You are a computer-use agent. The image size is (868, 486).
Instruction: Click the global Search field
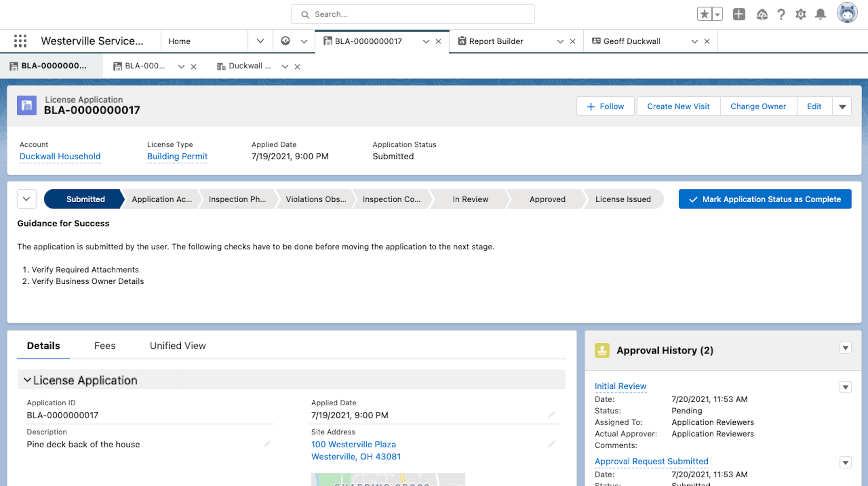tap(413, 14)
